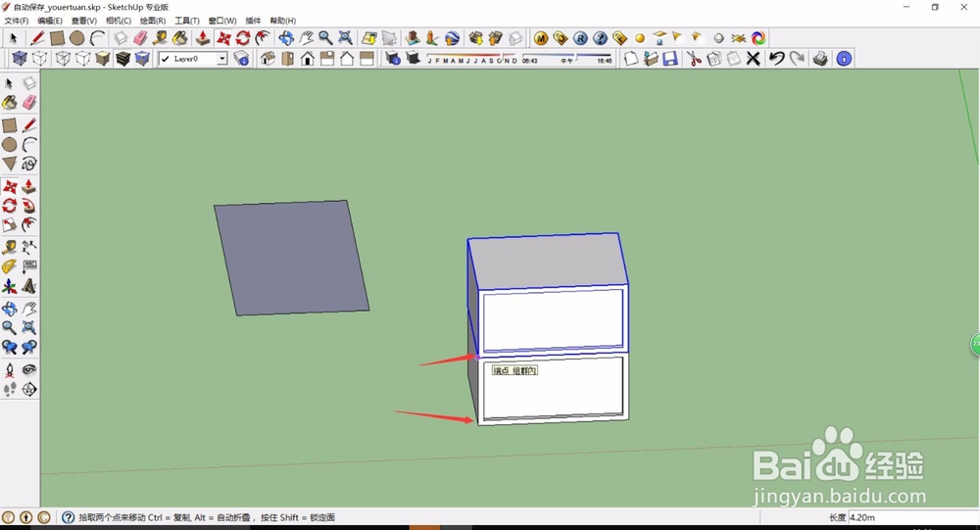This screenshot has width=980, height=530.
Task: Select the Rotate tool in top toolbar
Action: point(242,39)
